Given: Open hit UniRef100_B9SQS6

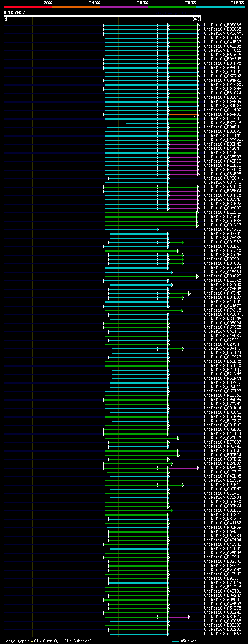Looking at the screenshot, I should [x=222, y=25].
